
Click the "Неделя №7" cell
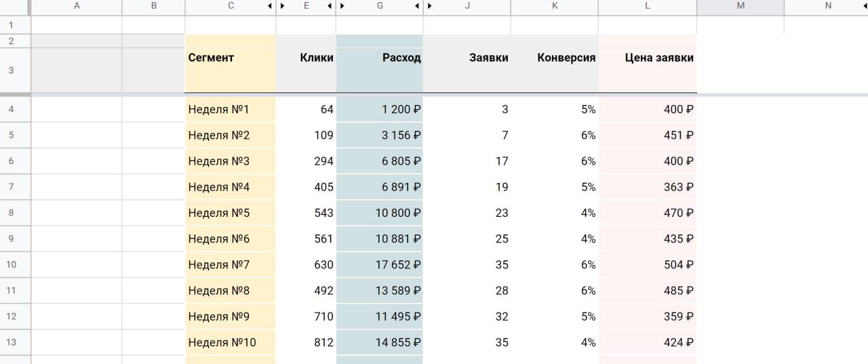pyautogui.click(x=230, y=264)
